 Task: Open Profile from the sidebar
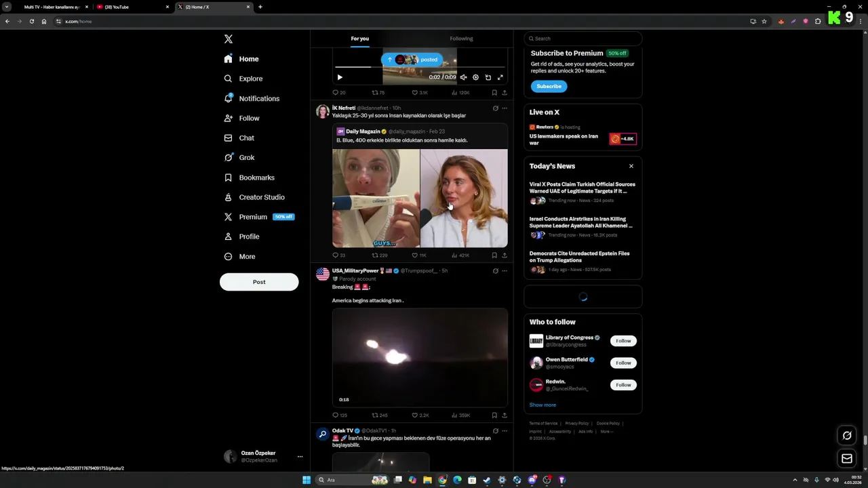coord(241,237)
